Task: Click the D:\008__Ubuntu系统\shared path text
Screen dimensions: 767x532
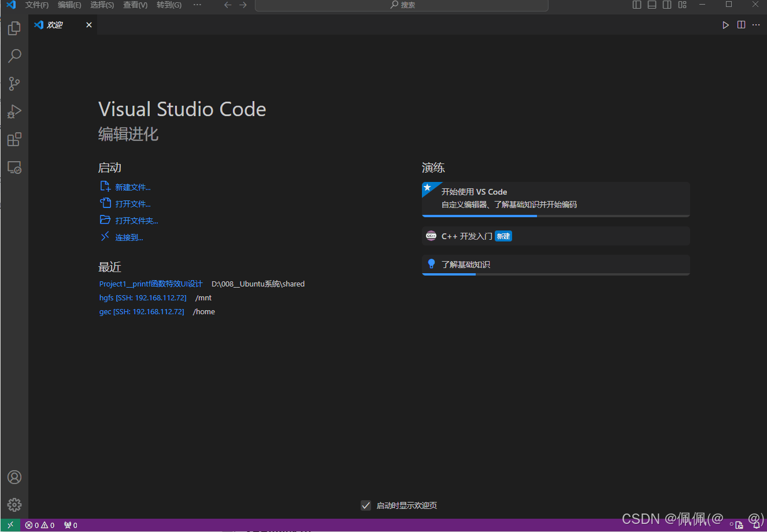Action: click(x=258, y=284)
